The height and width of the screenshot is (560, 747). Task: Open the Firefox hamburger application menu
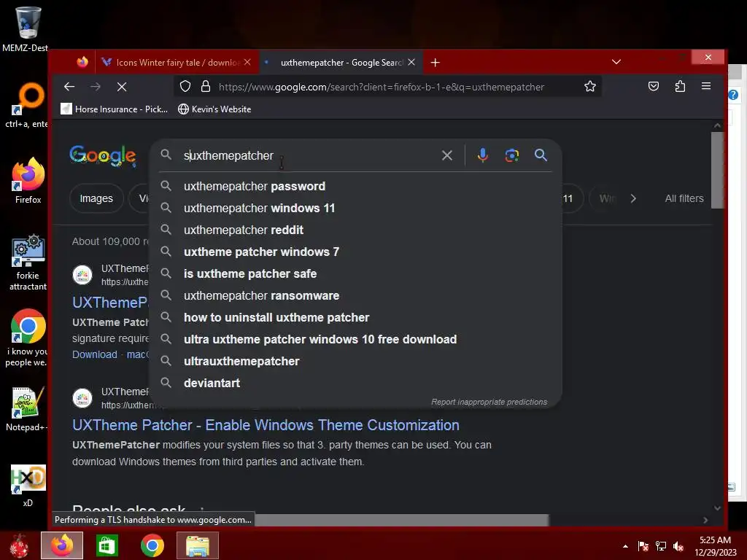(x=706, y=86)
